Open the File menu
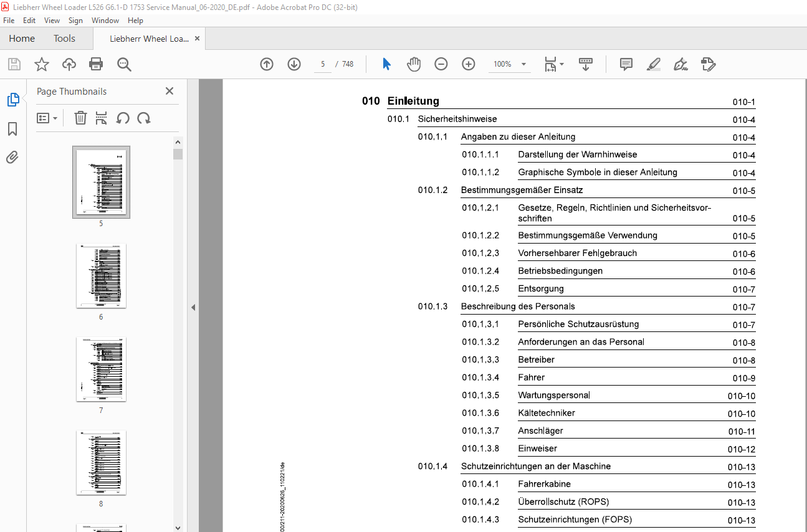Image resolution: width=807 pixels, height=532 pixels. click(9, 21)
